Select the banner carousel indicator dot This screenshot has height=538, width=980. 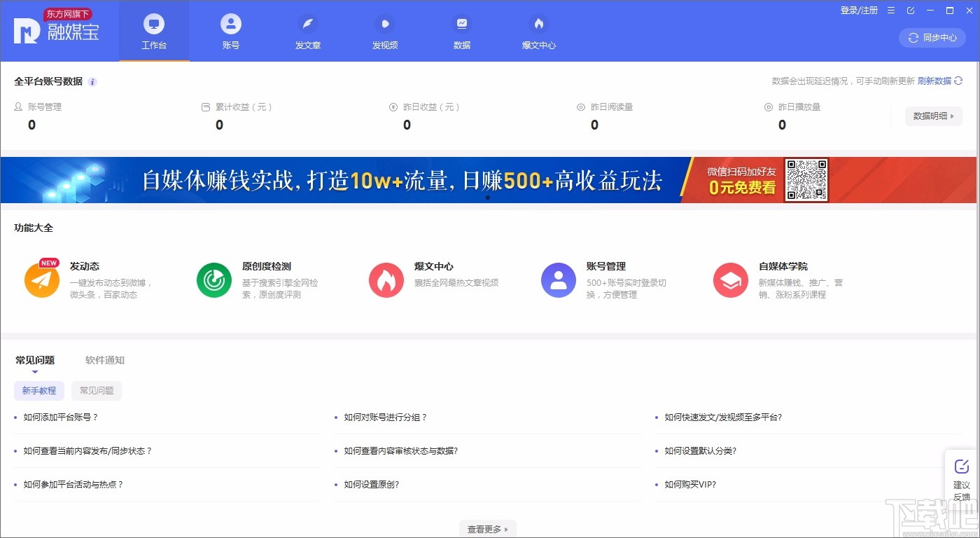coord(488,198)
